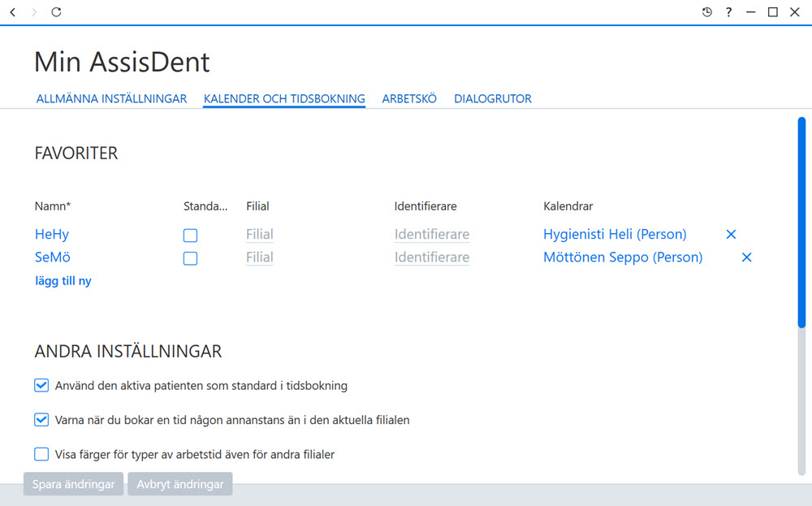Minimize the Min AssisDent window
The width and height of the screenshot is (812, 506).
(750, 12)
